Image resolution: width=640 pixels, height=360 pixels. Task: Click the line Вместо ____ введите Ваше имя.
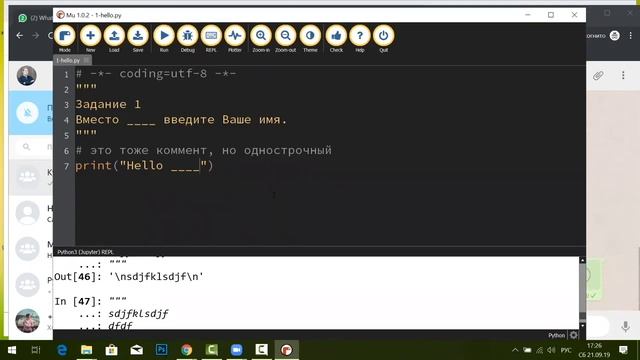coord(181,120)
